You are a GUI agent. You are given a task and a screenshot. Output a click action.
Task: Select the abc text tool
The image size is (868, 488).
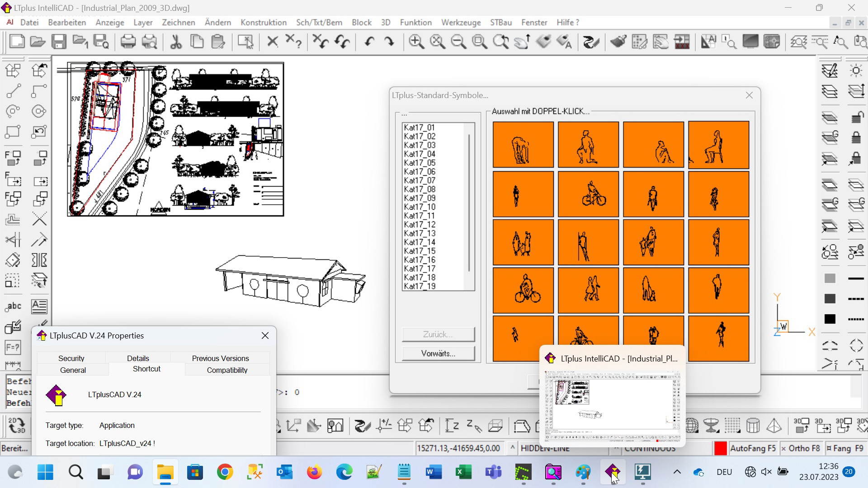tap(13, 306)
